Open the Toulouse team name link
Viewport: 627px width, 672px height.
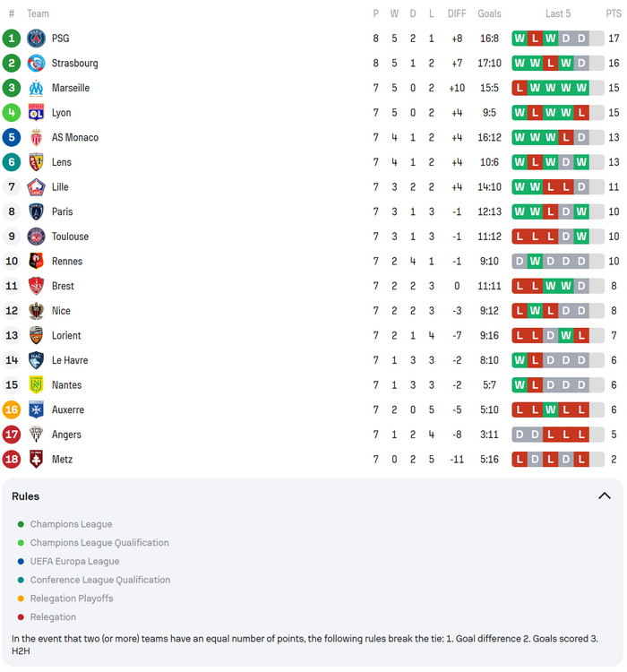pyautogui.click(x=70, y=237)
